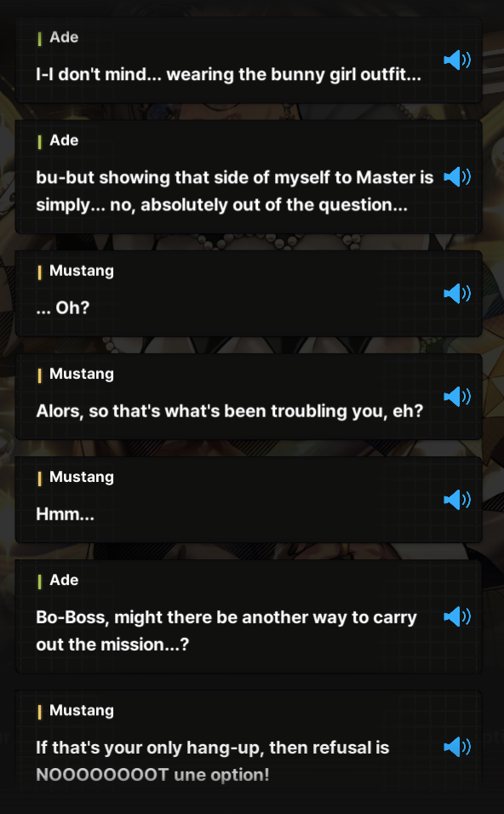504x814 pixels.
Task: Click the Ade name above bunny outfit line
Action: (64, 37)
